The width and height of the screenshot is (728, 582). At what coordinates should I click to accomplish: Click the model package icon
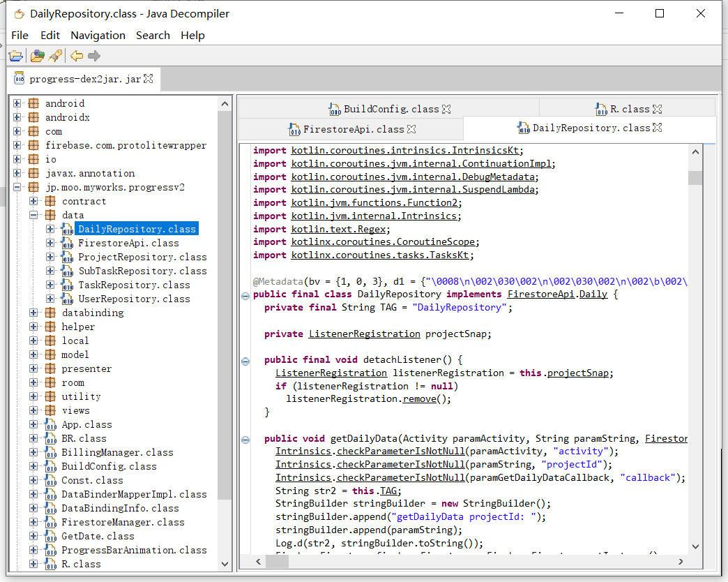pos(50,355)
